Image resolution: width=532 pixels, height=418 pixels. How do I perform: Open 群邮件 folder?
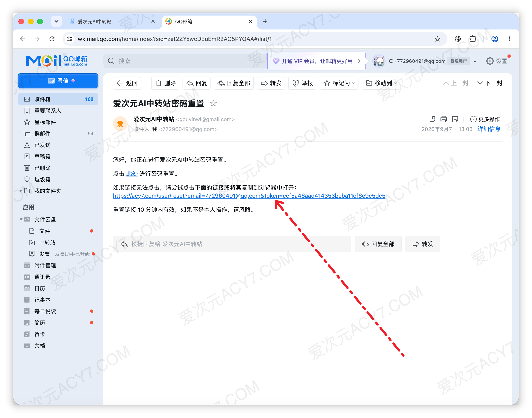click(x=58, y=134)
